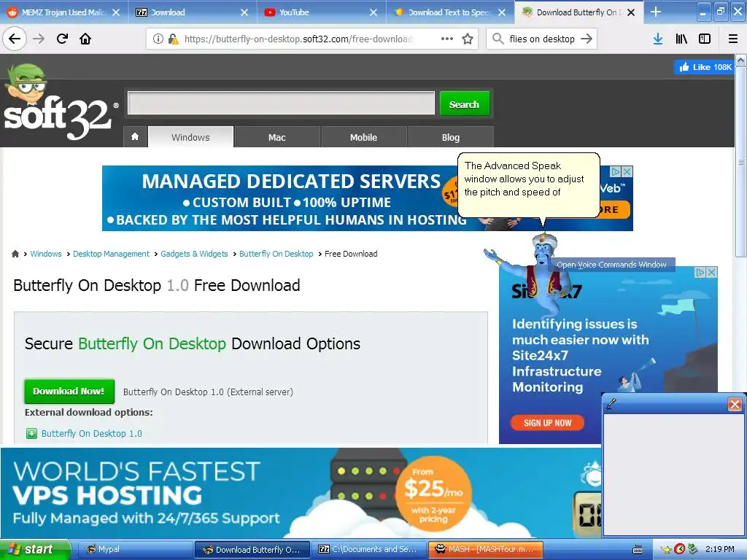Image resolution: width=747 pixels, height=560 pixels.
Task: Click the green Download Now! button
Action: click(x=69, y=392)
